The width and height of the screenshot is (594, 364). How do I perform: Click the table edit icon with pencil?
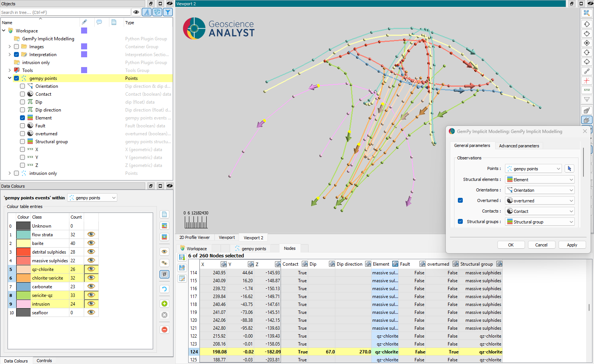tap(182, 278)
